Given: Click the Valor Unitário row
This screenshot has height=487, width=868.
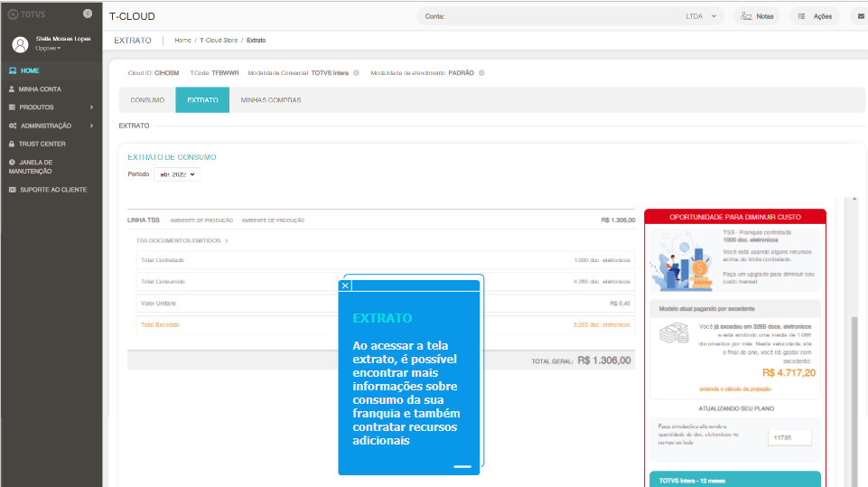Looking at the screenshot, I should (x=386, y=303).
